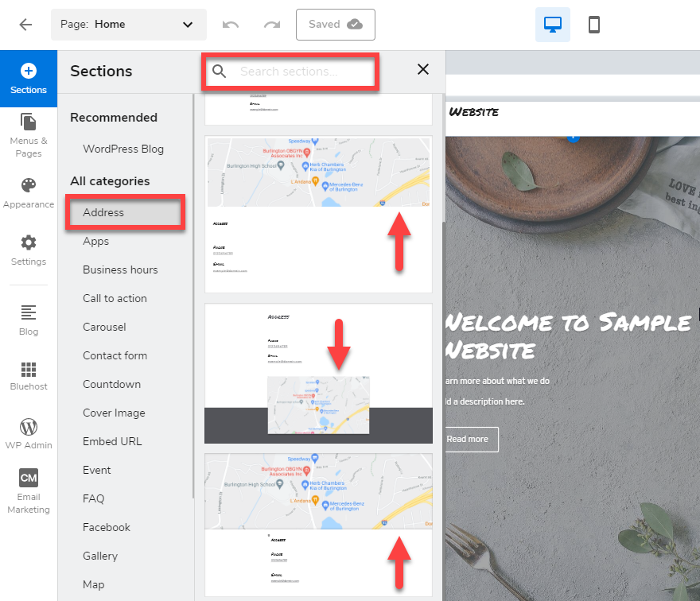Screen dimensions: 700x601
Task: Click Read more button in preview
Action: (x=472, y=440)
